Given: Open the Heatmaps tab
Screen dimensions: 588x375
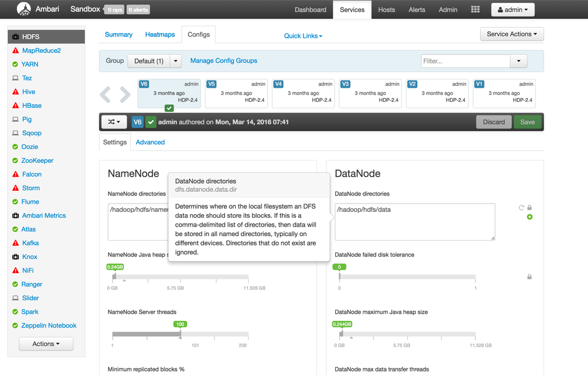Looking at the screenshot, I should pos(160,35).
